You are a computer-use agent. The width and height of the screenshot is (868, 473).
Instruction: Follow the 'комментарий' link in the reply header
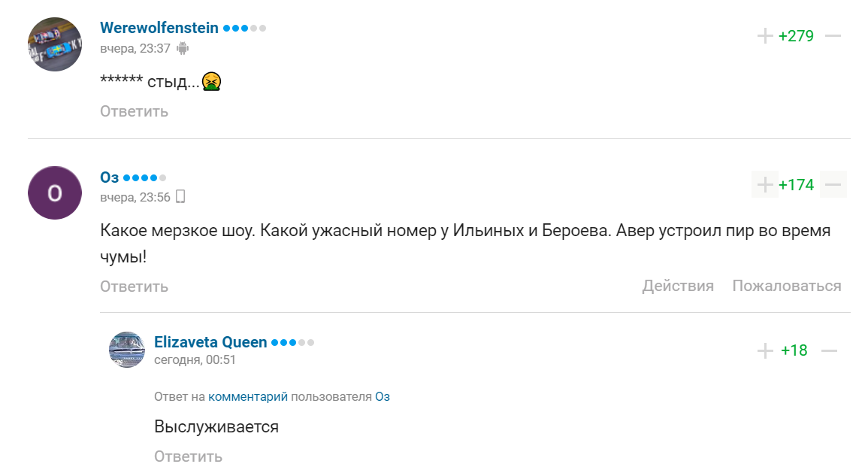(x=248, y=396)
